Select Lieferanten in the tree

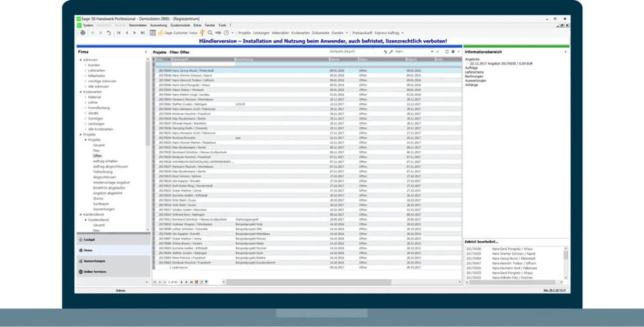[96, 70]
